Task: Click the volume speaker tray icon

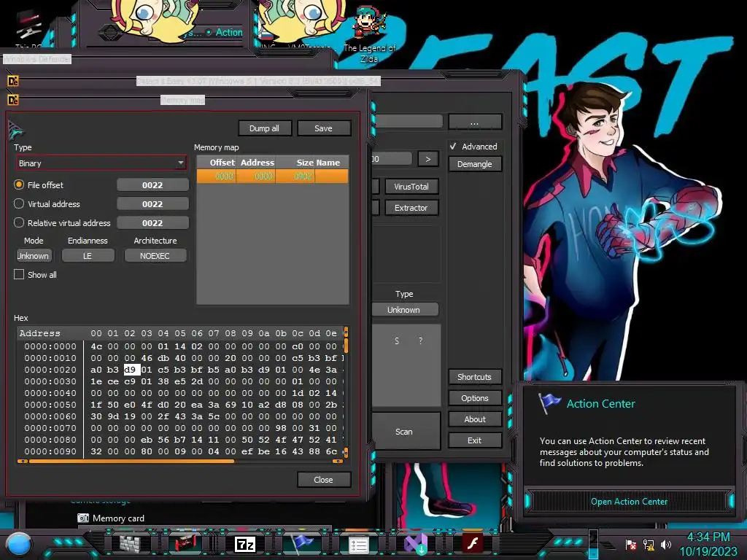Action: coord(665,544)
